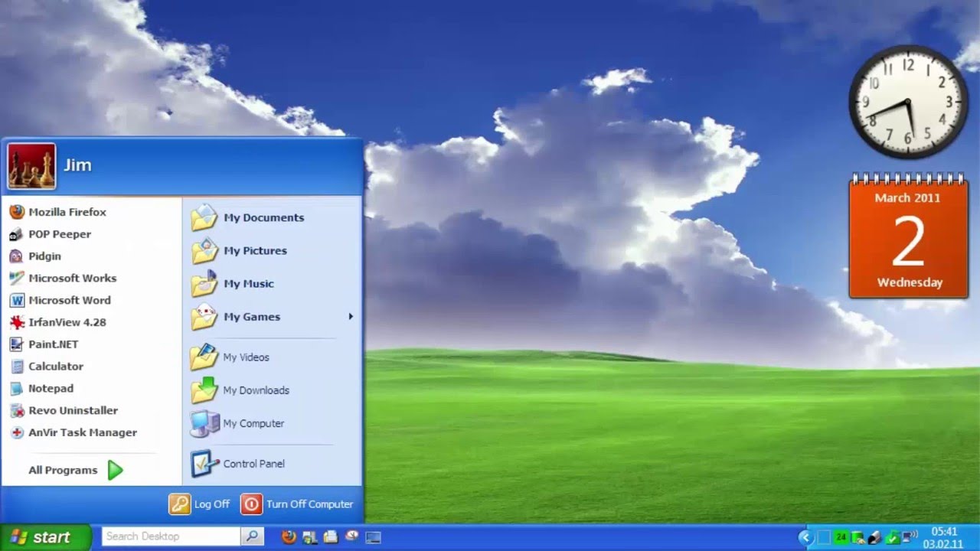Click the green database tray icon
980x551 pixels.
tap(858, 538)
